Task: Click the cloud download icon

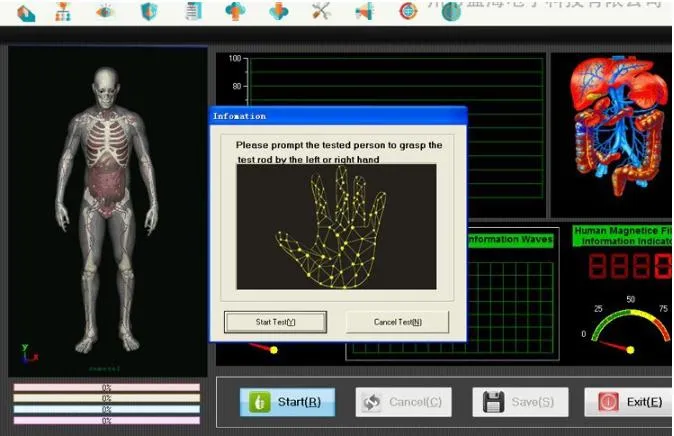Action: pos(279,12)
